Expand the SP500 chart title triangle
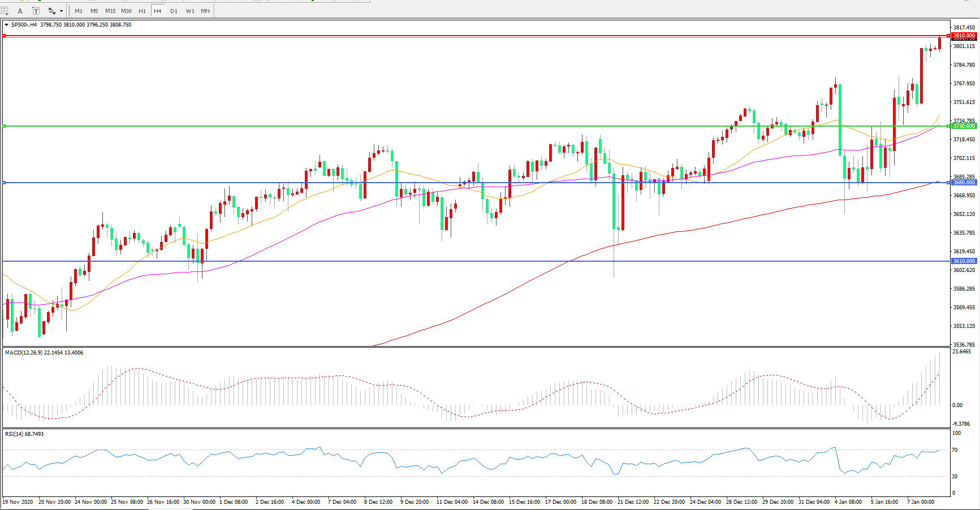Image resolution: width=980 pixels, height=510 pixels. point(6,25)
